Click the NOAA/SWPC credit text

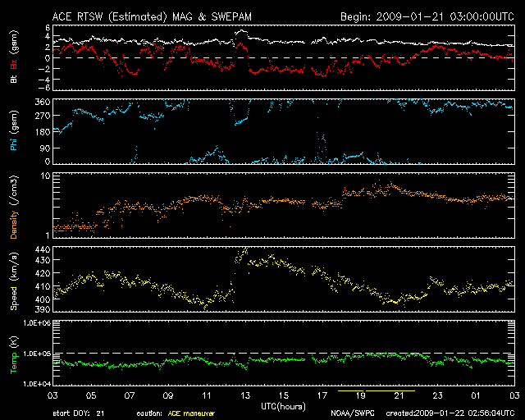tap(353, 413)
